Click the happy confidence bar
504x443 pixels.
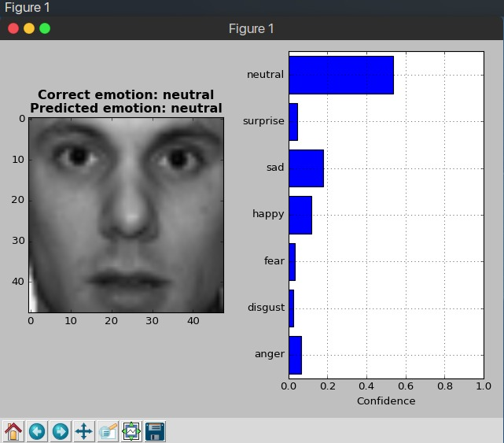pyautogui.click(x=300, y=215)
